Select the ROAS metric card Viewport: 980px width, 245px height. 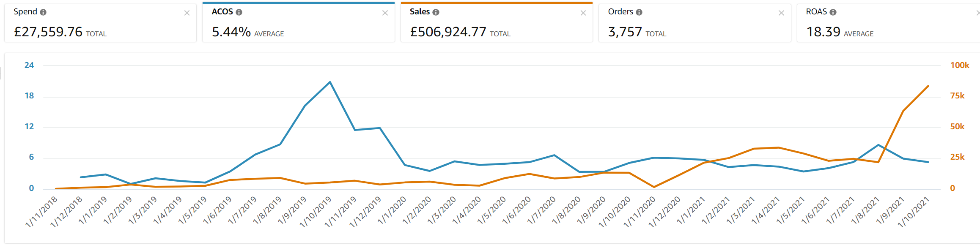tap(888, 23)
